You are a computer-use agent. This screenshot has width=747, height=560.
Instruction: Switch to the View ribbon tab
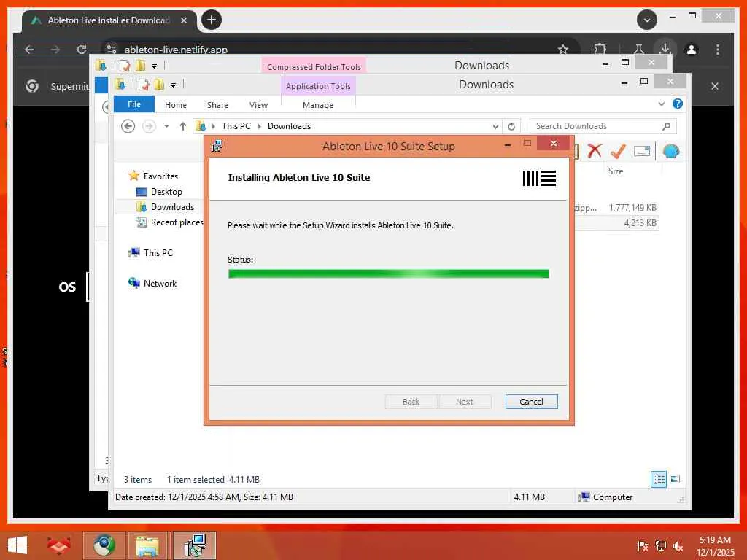pyautogui.click(x=258, y=105)
